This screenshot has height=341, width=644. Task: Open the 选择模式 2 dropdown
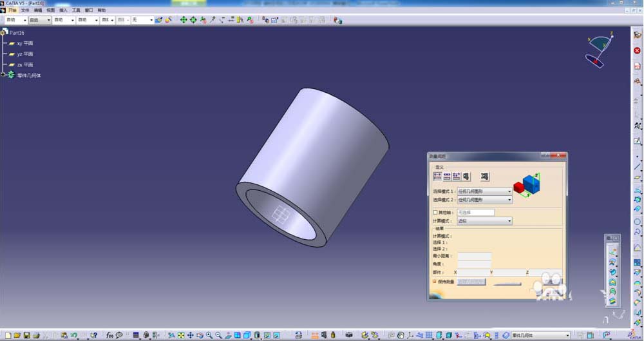485,199
